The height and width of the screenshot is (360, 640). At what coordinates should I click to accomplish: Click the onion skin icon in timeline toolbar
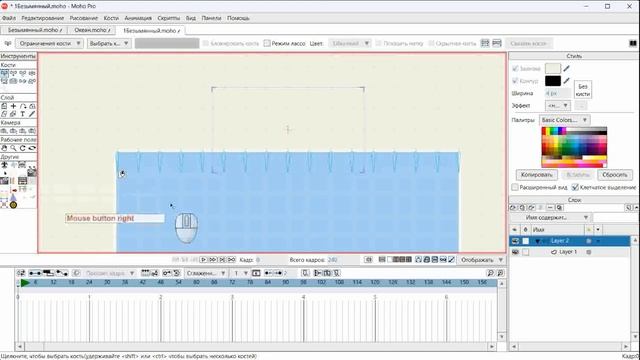point(76,273)
